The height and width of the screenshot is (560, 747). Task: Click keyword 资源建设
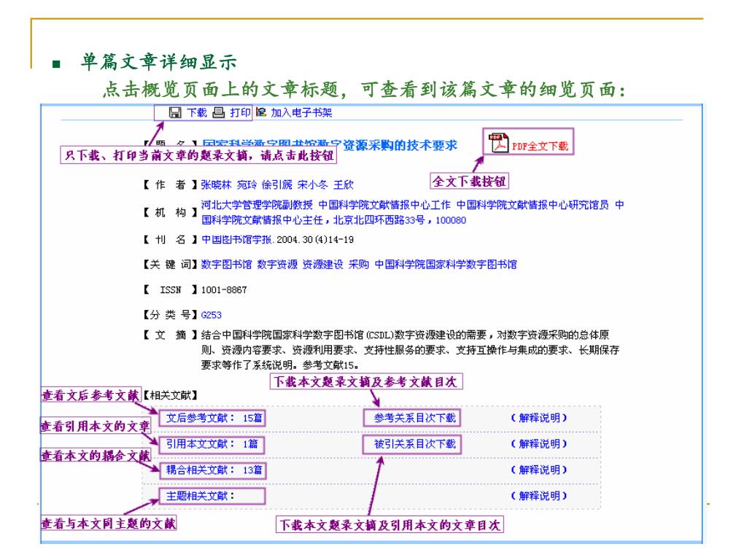point(323,264)
